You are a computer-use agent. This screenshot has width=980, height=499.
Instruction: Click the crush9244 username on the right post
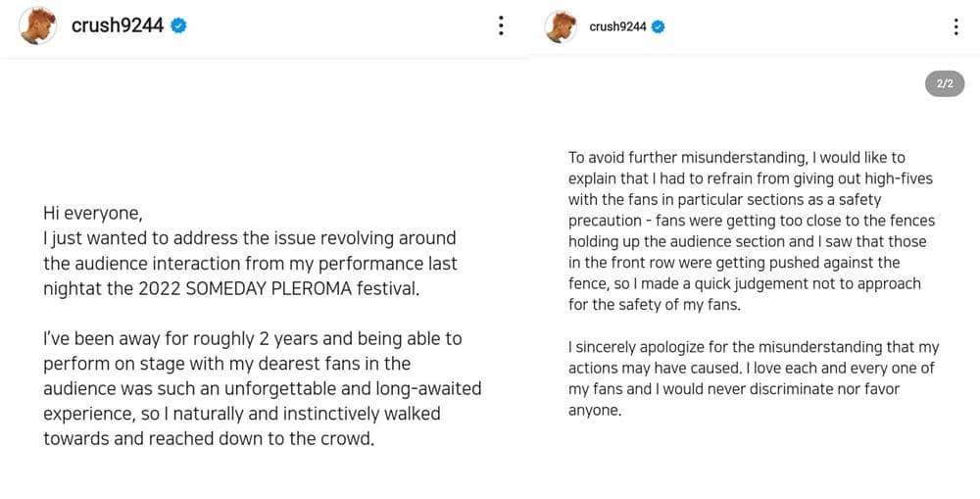click(617, 26)
